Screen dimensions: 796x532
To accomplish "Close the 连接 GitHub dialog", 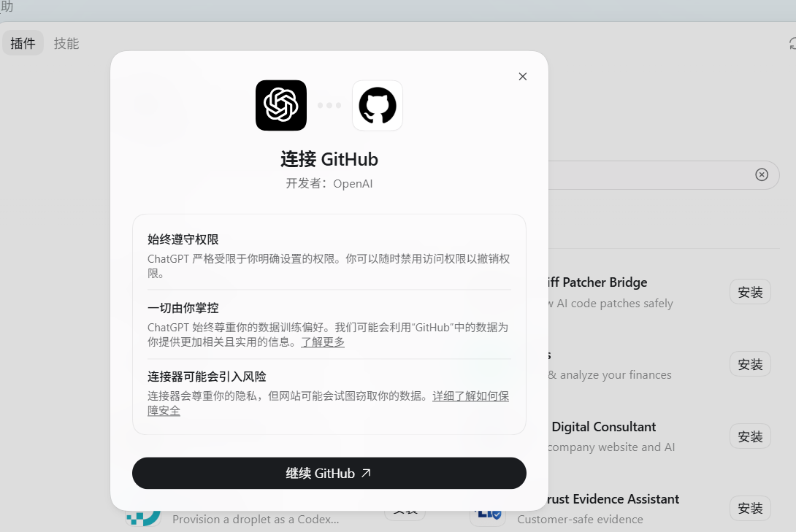I will pyautogui.click(x=522, y=77).
